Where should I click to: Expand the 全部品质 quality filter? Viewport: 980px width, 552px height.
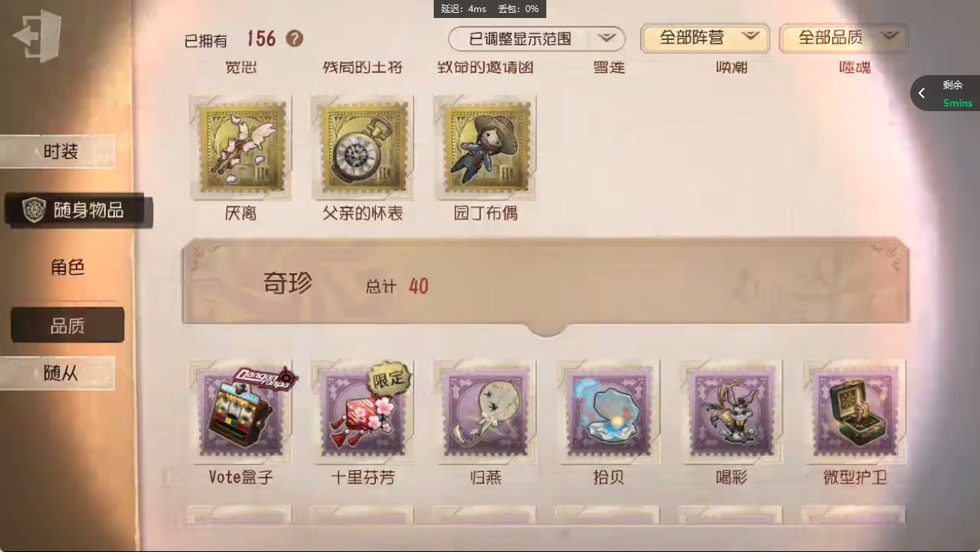[x=843, y=38]
